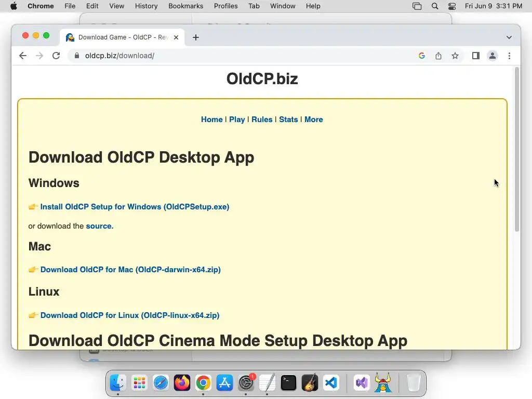Open TextEdit from the Dock

[268, 383]
